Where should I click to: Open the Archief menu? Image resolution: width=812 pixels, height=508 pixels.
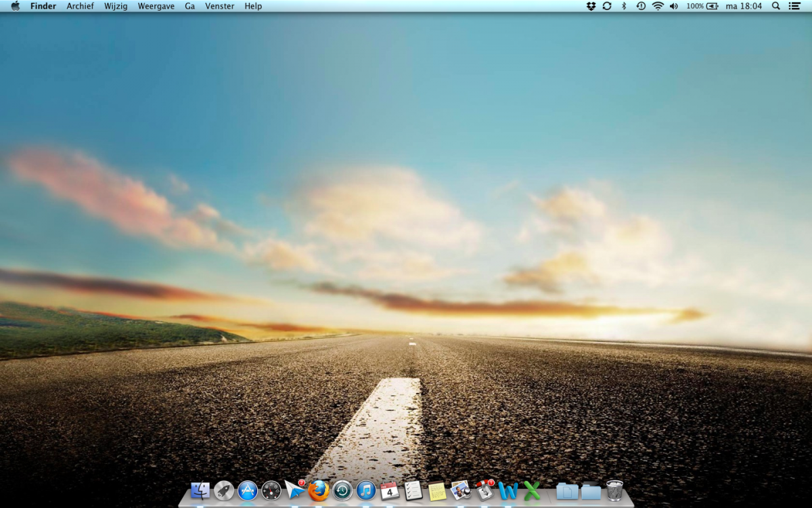coord(80,6)
